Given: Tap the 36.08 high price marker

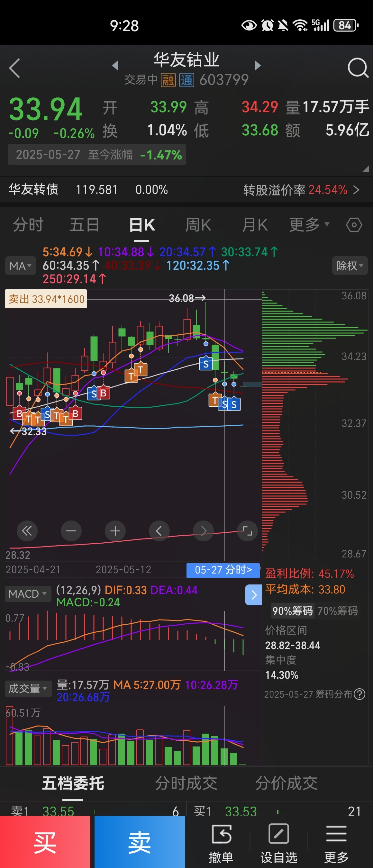Looking at the screenshot, I should click(187, 298).
